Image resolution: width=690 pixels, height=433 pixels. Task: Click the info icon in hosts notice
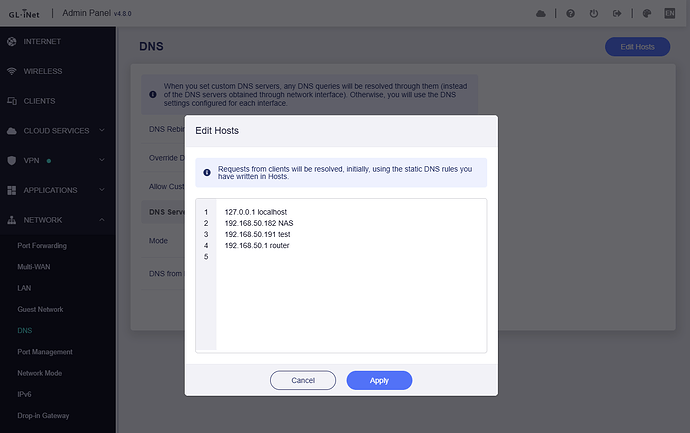(x=207, y=172)
